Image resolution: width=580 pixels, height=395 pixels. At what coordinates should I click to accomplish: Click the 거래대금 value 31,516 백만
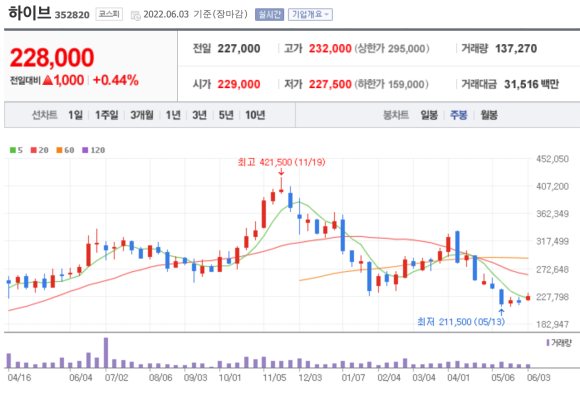pyautogui.click(x=532, y=84)
